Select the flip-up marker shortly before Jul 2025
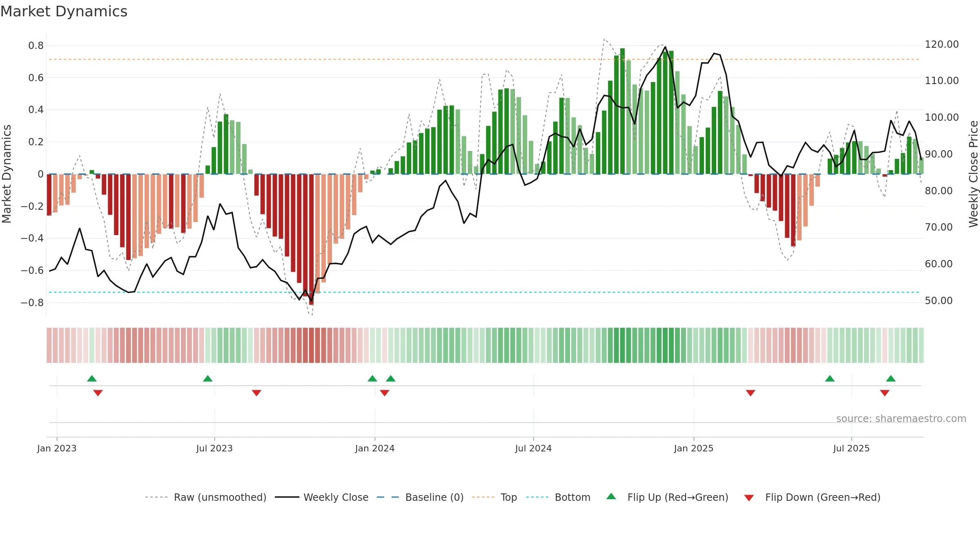Viewport: 980px width, 551px height. tap(830, 378)
